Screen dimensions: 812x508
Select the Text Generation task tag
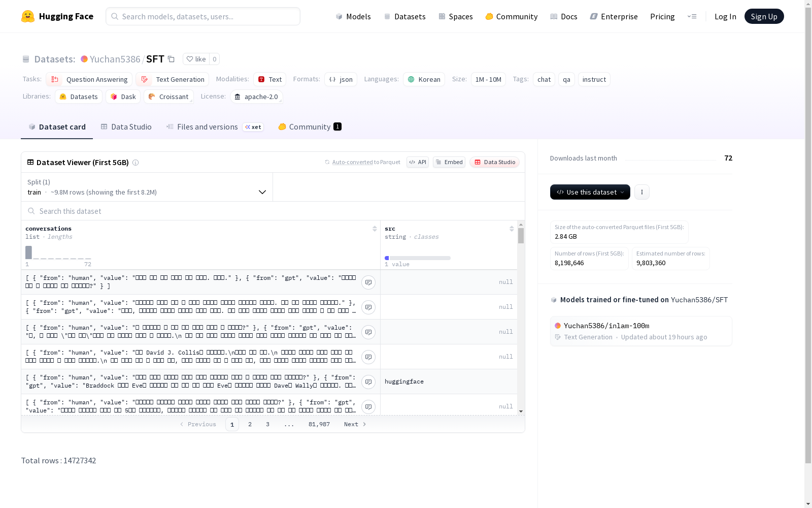point(173,79)
